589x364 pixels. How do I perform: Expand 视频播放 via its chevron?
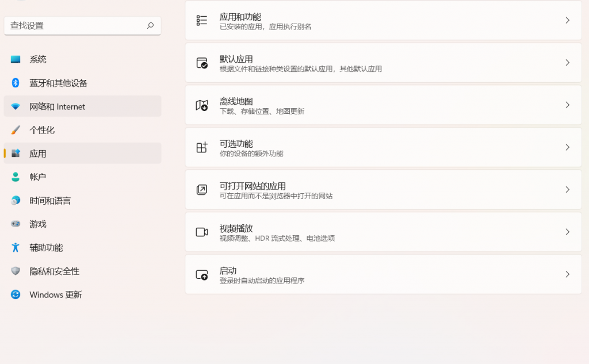pos(567,232)
